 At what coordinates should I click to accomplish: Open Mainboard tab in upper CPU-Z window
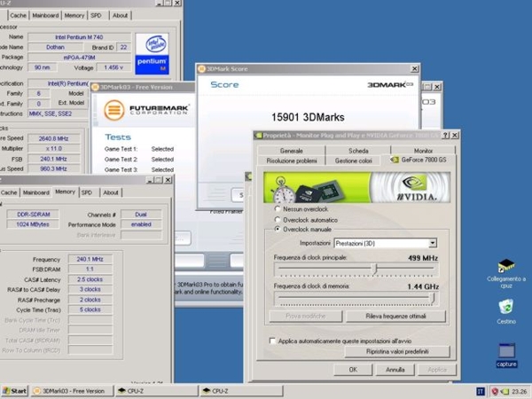(x=45, y=15)
